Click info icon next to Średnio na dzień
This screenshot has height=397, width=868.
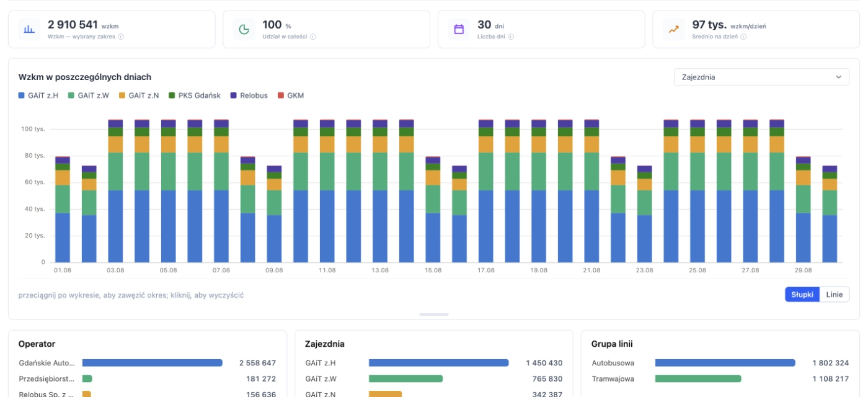743,37
